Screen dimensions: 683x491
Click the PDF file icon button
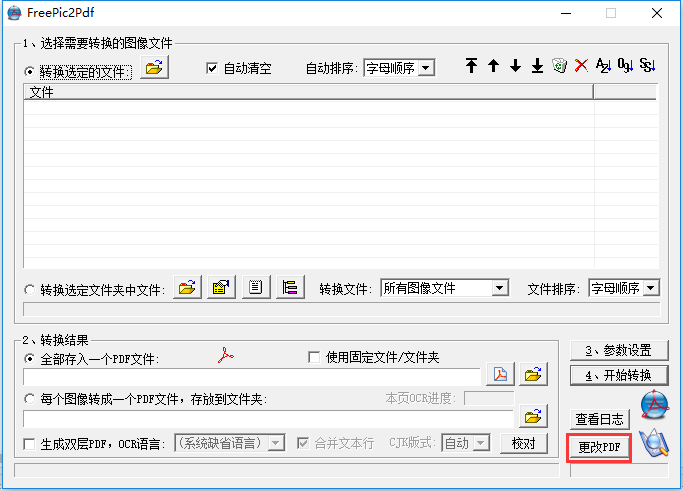tap(500, 374)
